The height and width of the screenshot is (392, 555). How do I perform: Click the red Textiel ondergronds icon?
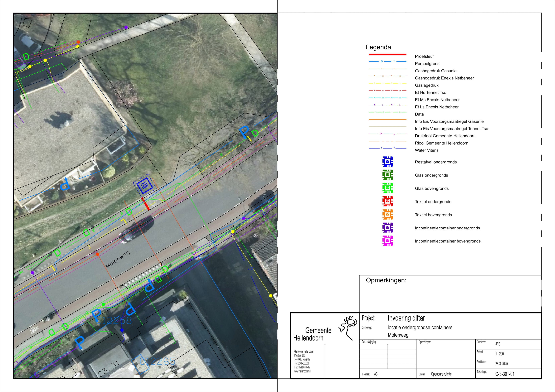pos(387,201)
